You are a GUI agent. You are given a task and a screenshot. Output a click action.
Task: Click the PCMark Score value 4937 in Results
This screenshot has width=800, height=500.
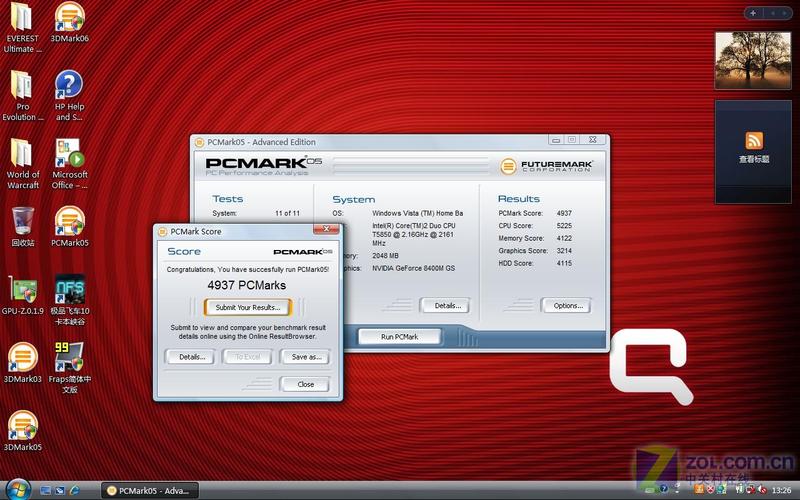564,213
